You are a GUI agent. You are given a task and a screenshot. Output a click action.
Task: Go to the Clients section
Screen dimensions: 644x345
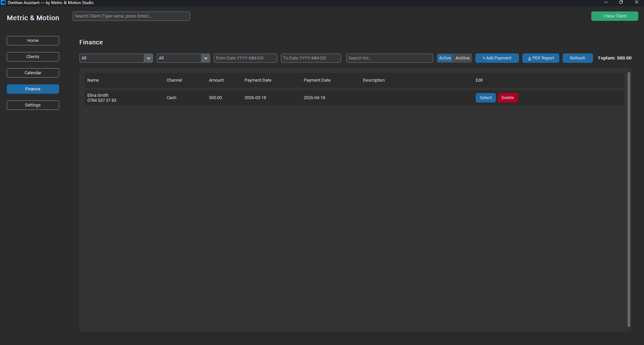33,57
